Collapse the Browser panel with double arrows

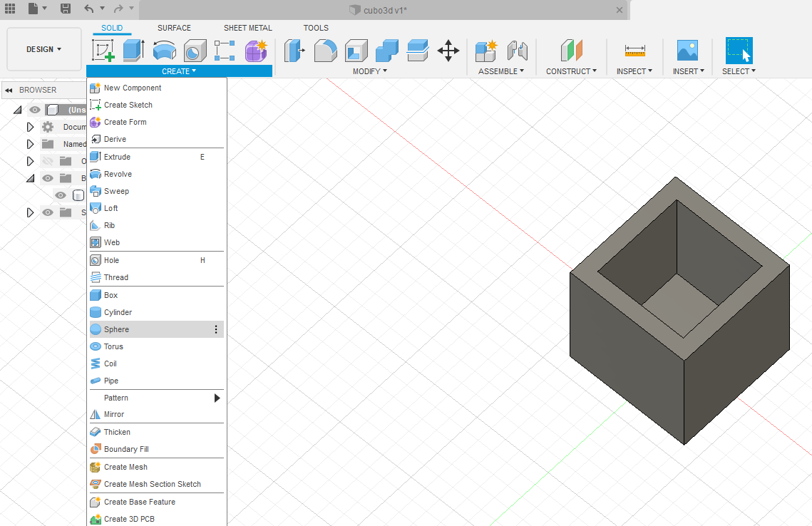tap(9, 91)
